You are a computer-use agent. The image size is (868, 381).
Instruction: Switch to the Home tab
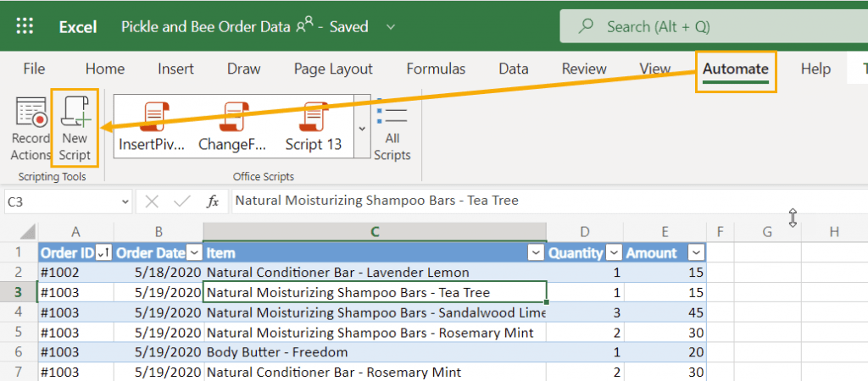pos(105,69)
